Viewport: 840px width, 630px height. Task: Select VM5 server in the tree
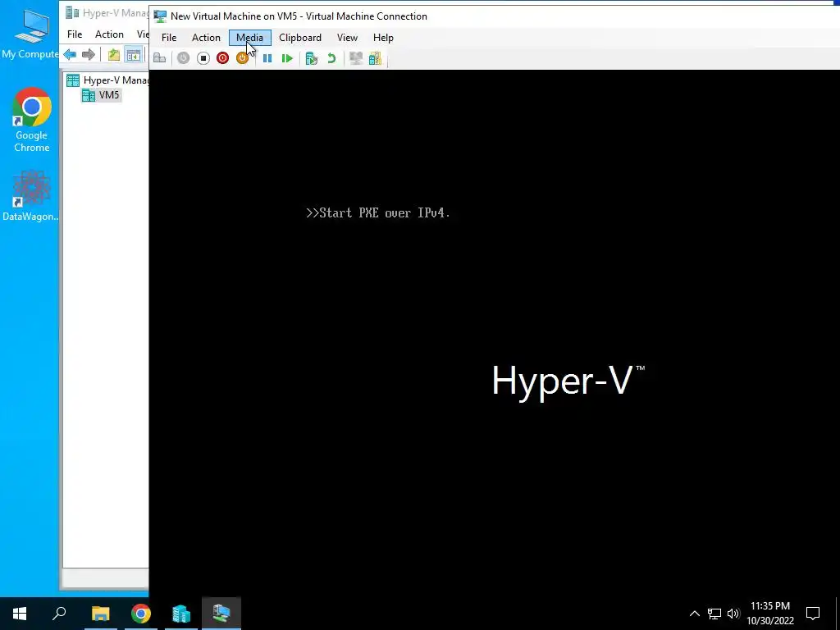101,95
